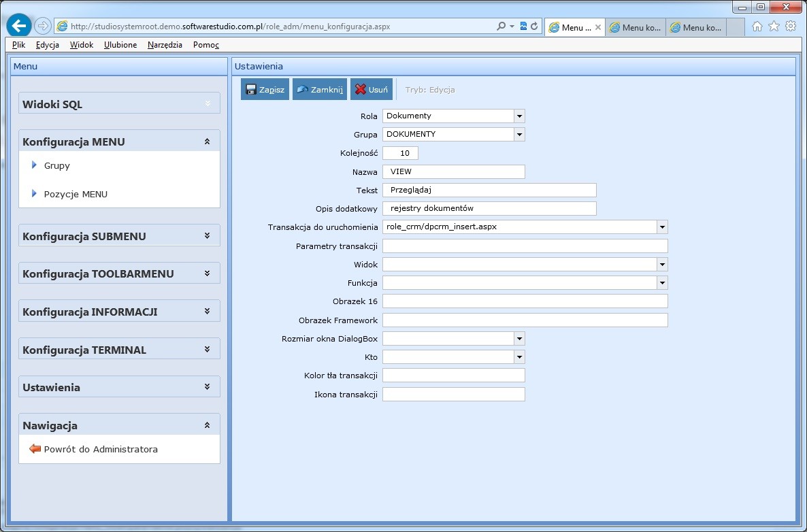Expand the Konfiguracja SUBMENU section
807x532 pixels.
tap(207, 235)
